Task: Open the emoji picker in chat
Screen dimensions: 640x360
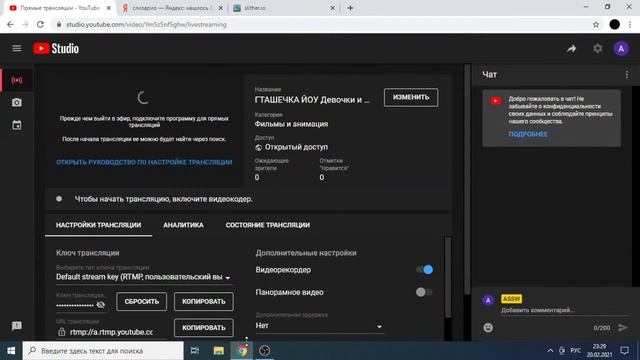Action: pos(488,327)
